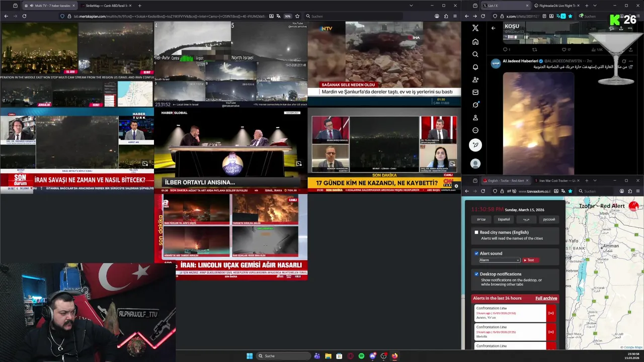Go back with X list back arrow
This screenshot has width=644, height=362.
point(493,28)
